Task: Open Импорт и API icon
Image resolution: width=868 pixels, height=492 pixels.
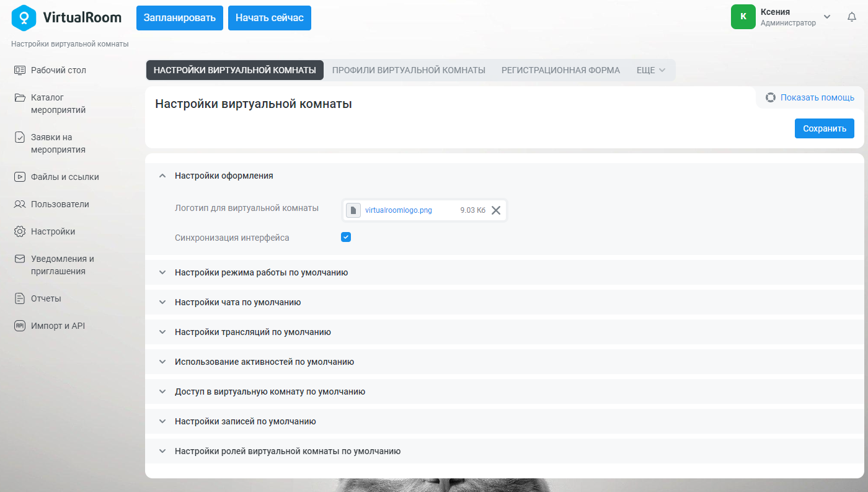Action: pyautogui.click(x=20, y=326)
